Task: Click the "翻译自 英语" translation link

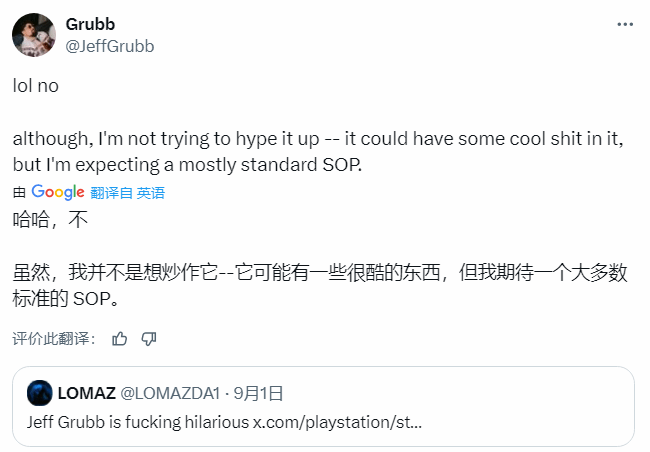Action: (x=127, y=193)
